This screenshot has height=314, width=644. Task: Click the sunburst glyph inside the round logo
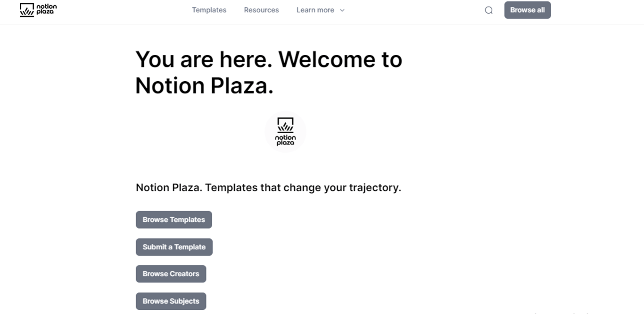[286, 125]
